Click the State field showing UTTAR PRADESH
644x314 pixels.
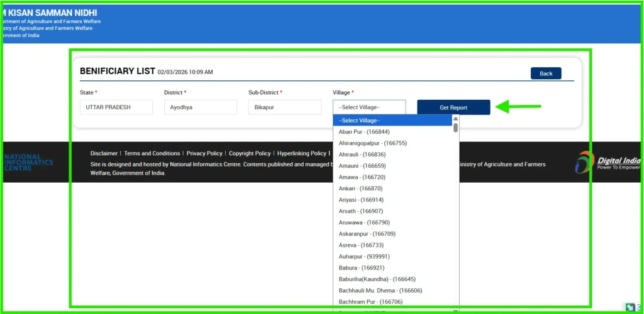coord(116,107)
